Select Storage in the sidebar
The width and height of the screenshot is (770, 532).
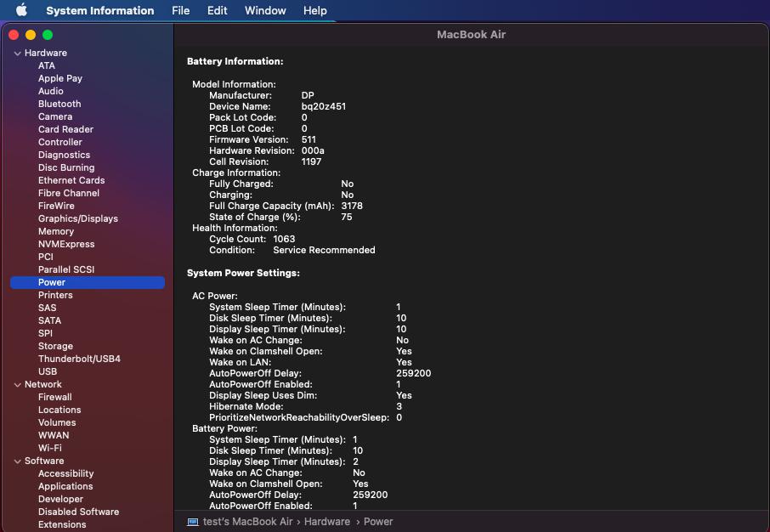pyautogui.click(x=55, y=347)
